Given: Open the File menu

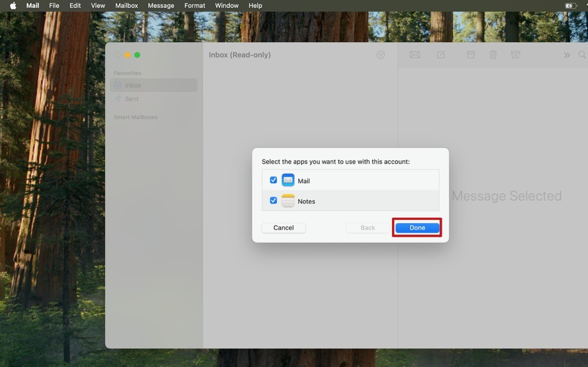Looking at the screenshot, I should point(54,5).
